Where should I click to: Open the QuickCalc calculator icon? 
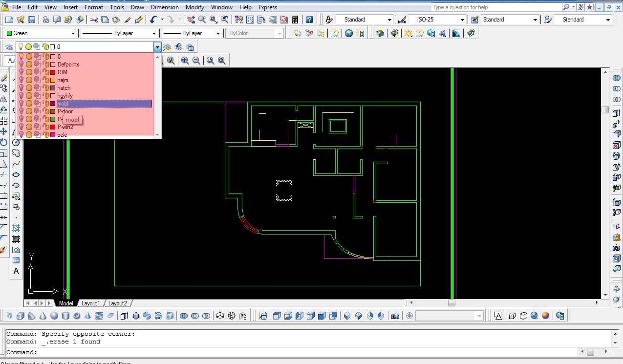point(295,20)
